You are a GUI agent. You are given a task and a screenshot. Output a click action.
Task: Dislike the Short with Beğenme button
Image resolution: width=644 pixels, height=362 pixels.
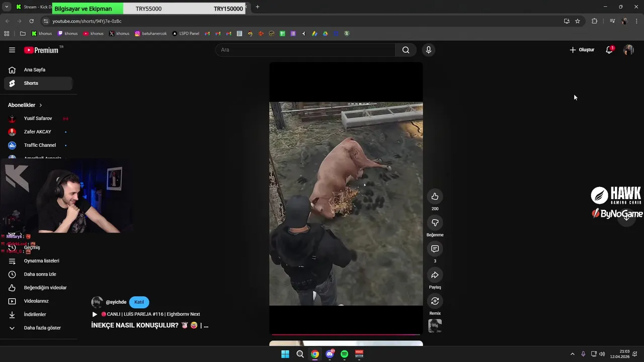pos(435,223)
